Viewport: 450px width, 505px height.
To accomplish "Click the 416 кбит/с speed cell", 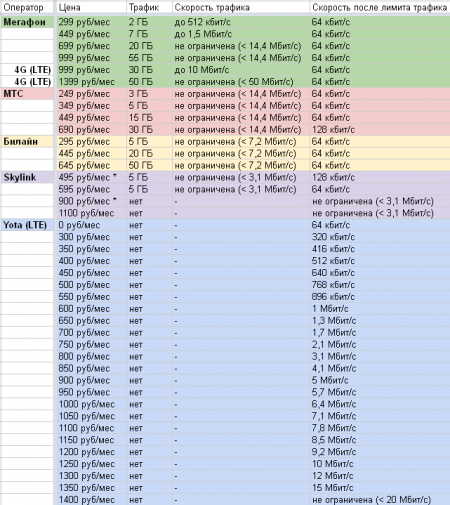I will pyautogui.click(x=380, y=249).
